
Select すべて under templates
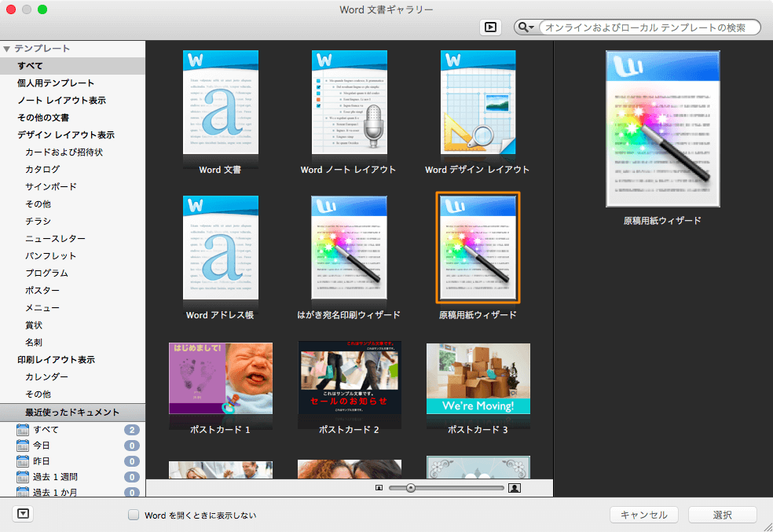tap(72, 65)
